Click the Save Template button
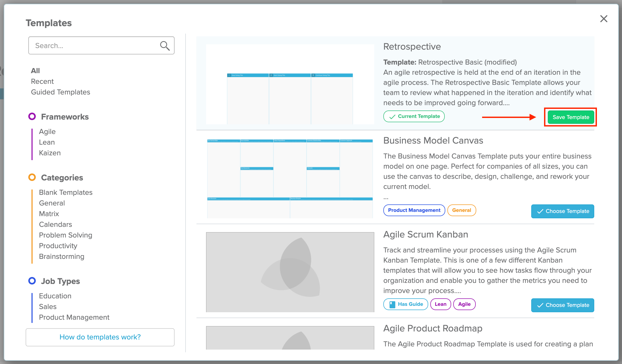 click(x=570, y=117)
